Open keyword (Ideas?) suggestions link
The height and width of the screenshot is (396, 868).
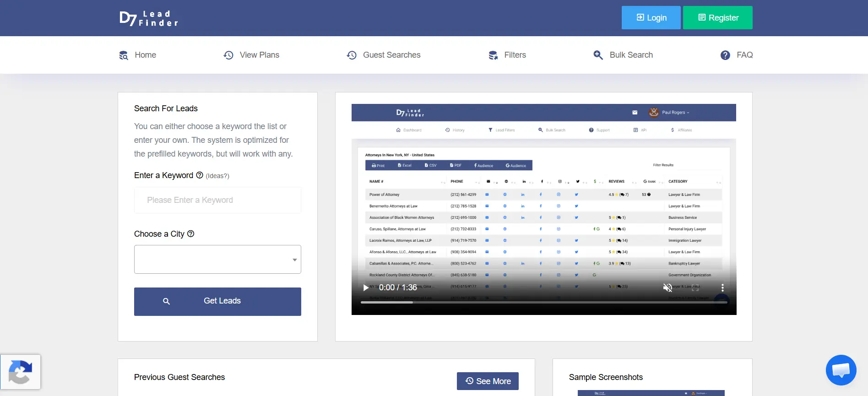coord(217,176)
